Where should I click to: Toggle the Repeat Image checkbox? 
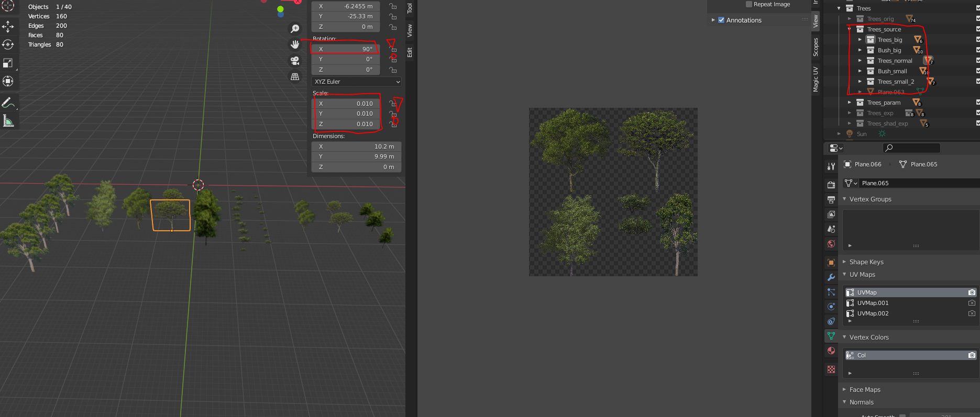(749, 4)
